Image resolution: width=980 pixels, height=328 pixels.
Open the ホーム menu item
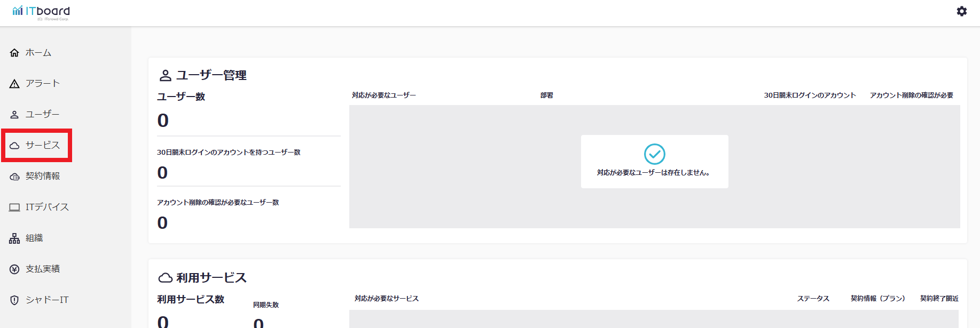(x=38, y=53)
